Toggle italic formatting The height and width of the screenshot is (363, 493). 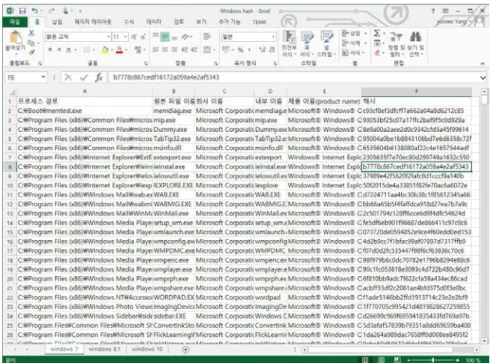(x=59, y=50)
